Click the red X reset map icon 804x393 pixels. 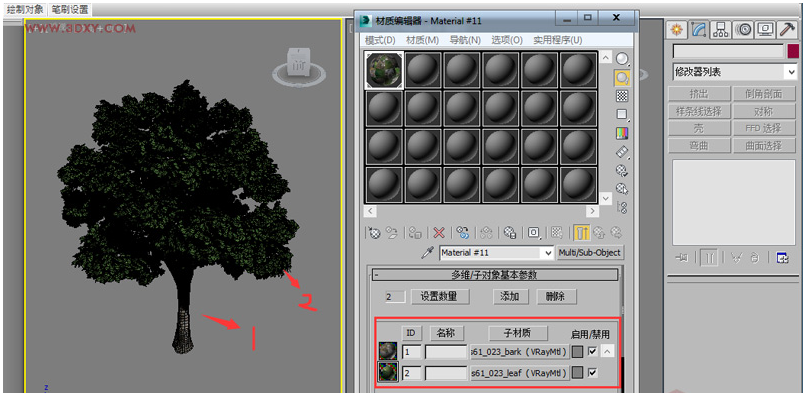439,233
